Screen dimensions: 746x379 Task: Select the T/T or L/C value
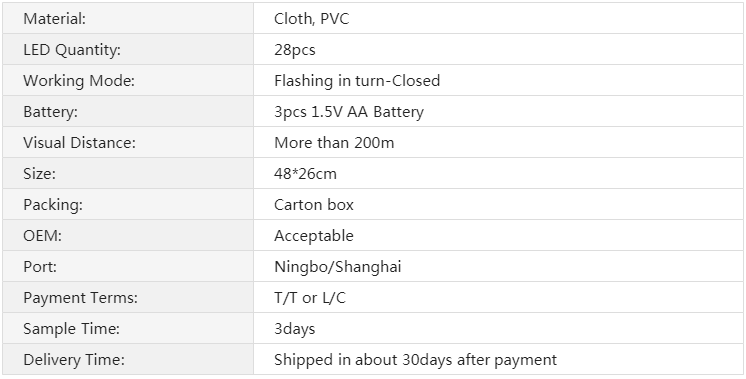(310, 297)
